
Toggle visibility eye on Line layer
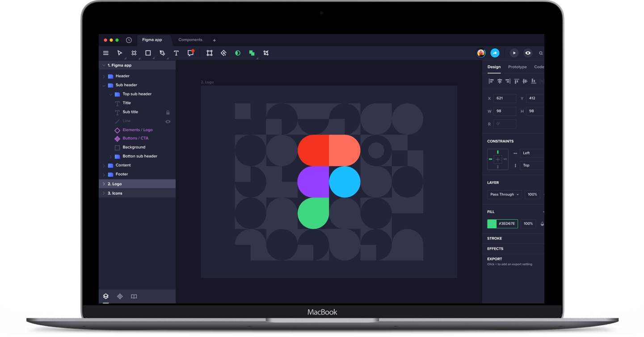[168, 121]
